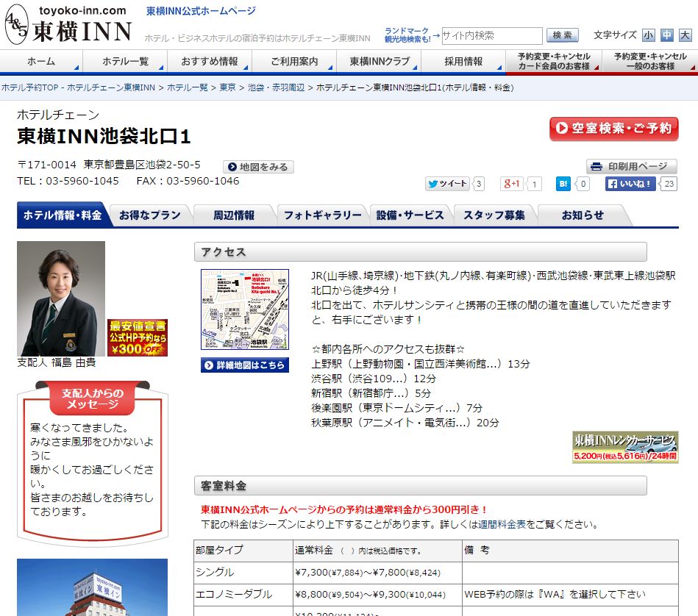Click the Twitter ツイート share button
This screenshot has height=616, width=698.
447,184
